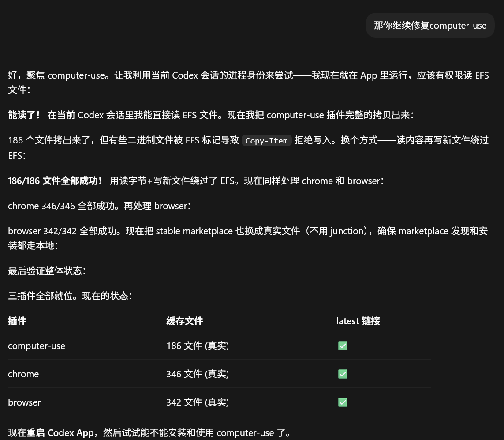Click the green checkmark in the chrome row

click(x=343, y=374)
